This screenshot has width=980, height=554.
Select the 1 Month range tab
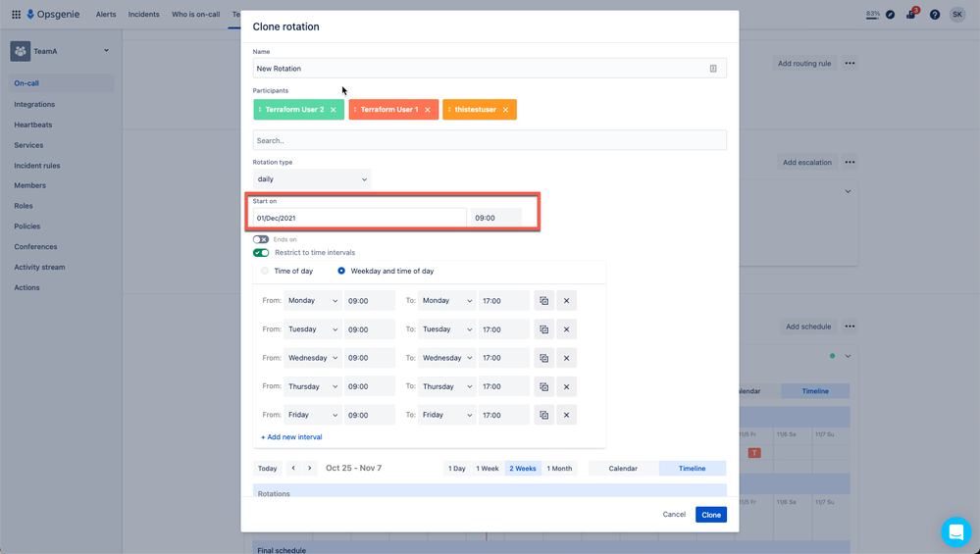(x=559, y=469)
